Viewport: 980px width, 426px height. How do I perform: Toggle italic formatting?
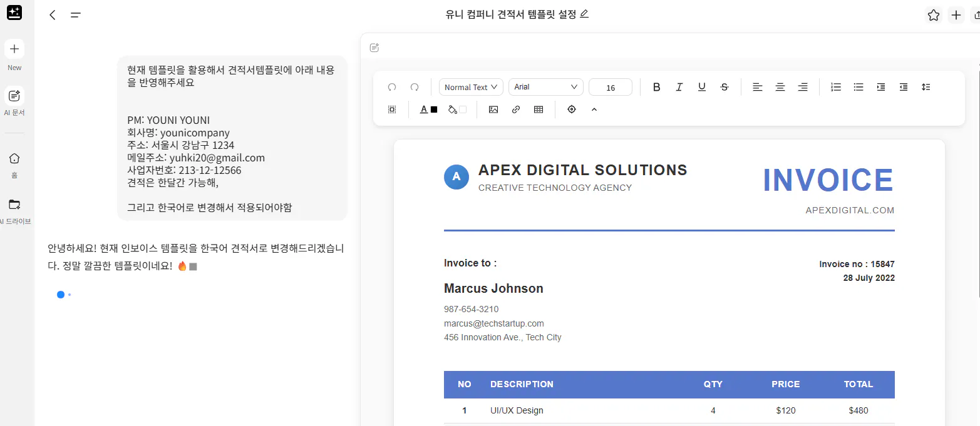679,87
